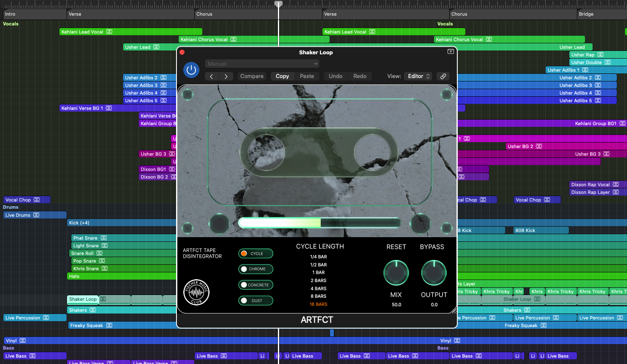Go to next preset arrow

pyautogui.click(x=226, y=76)
